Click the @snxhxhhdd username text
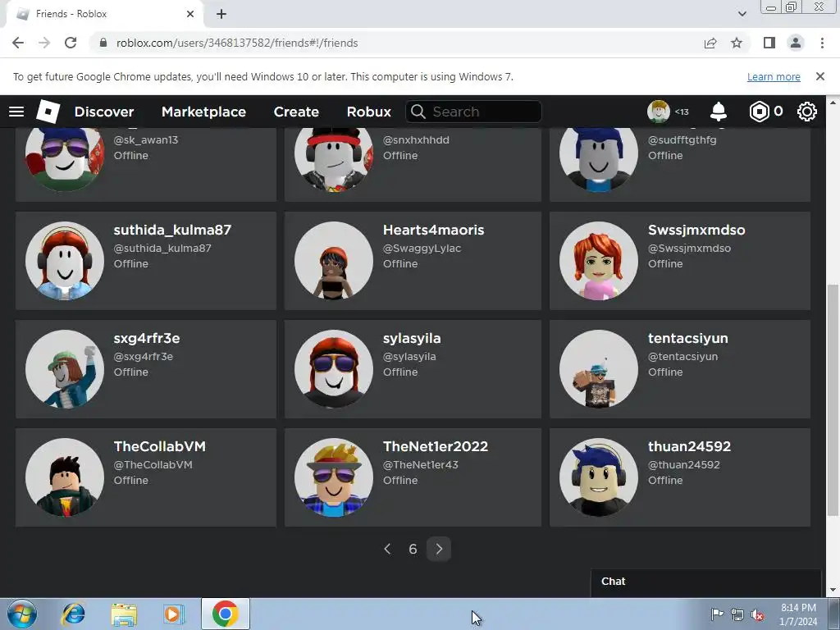The width and height of the screenshot is (840, 630). coord(416,139)
